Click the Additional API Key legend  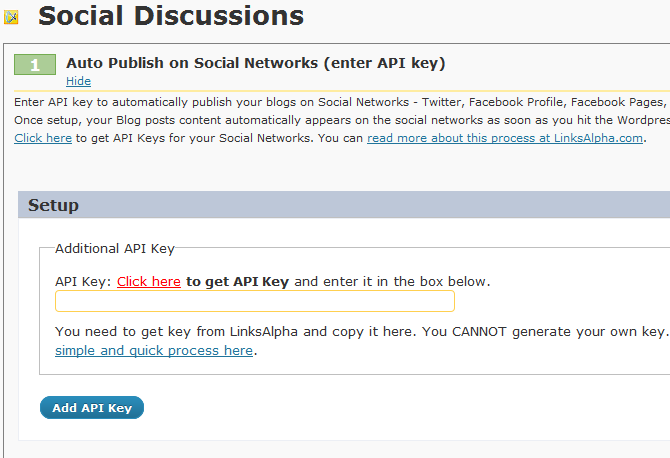[x=115, y=249]
